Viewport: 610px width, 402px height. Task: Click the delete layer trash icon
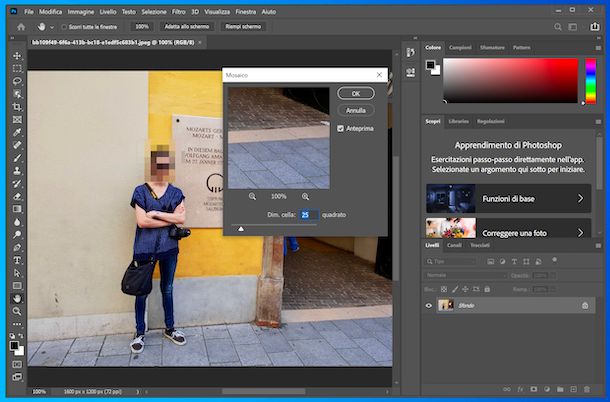click(587, 389)
